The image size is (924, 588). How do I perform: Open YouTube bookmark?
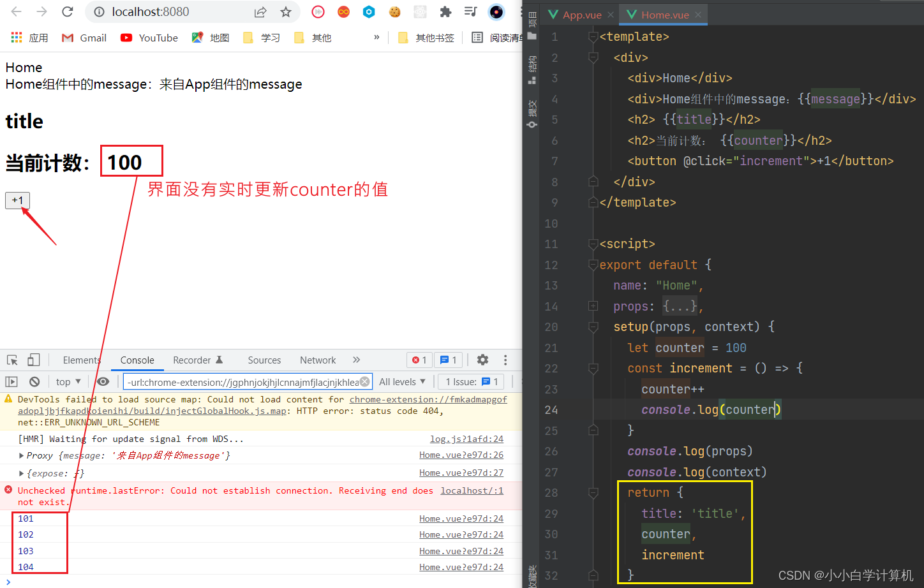[149, 38]
